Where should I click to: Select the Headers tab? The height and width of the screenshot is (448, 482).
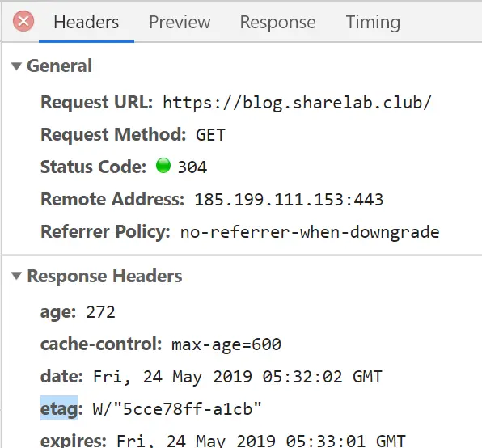(x=87, y=22)
